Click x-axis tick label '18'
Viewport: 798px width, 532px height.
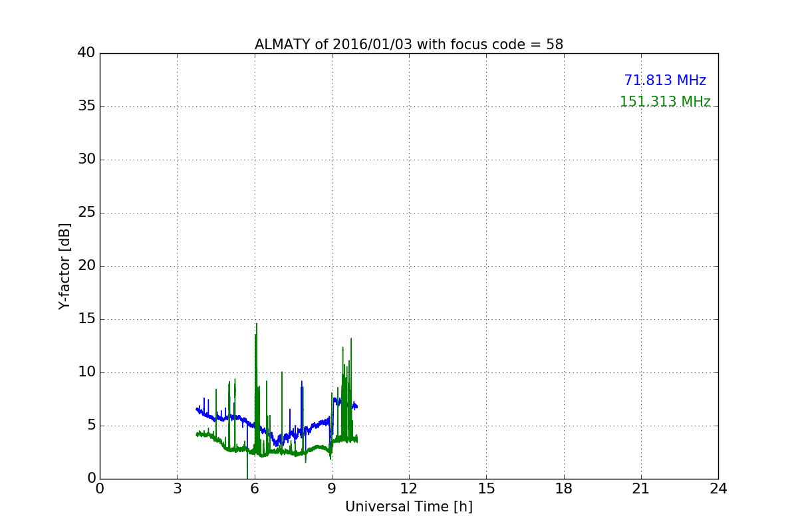(x=563, y=489)
